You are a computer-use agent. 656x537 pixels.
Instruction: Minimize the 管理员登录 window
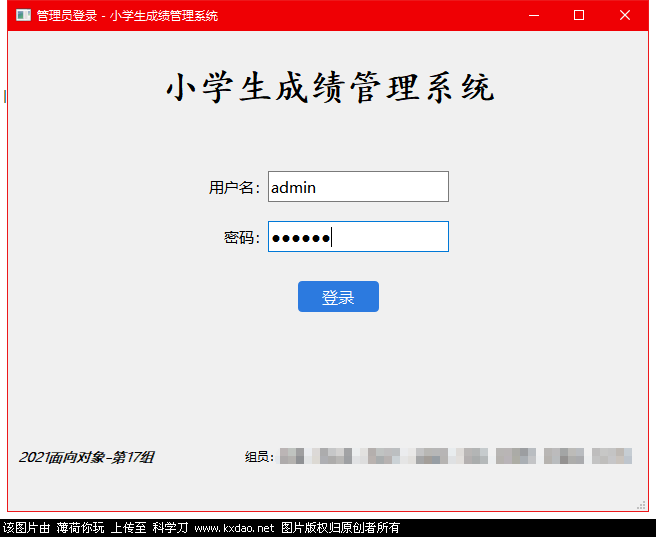[534, 15]
